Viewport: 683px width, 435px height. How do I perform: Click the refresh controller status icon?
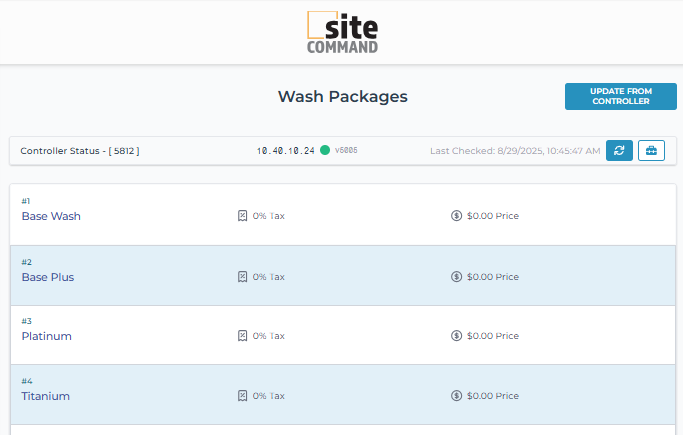[x=619, y=151]
